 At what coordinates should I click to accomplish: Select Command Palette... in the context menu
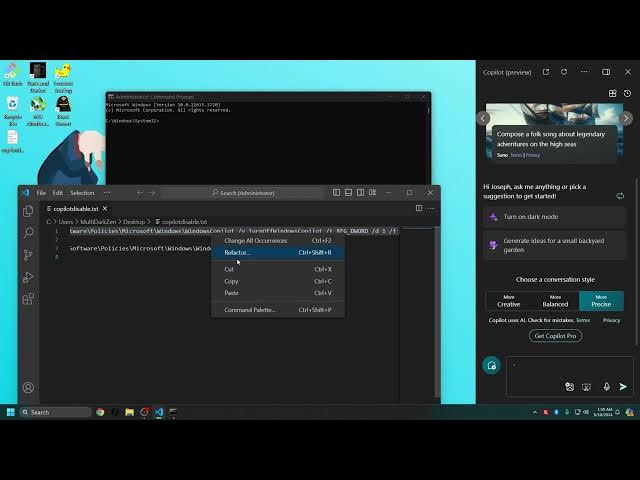click(x=250, y=310)
